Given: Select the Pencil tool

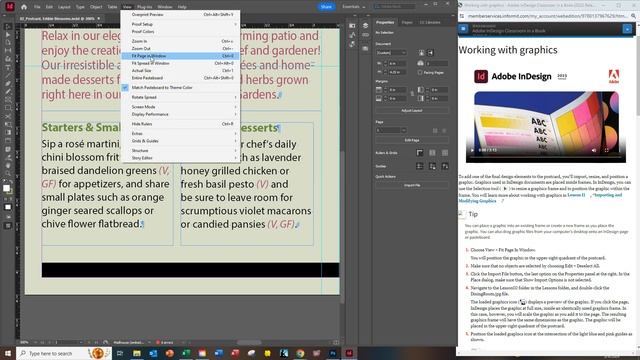Looking at the screenshot, I should click(x=8, y=91).
